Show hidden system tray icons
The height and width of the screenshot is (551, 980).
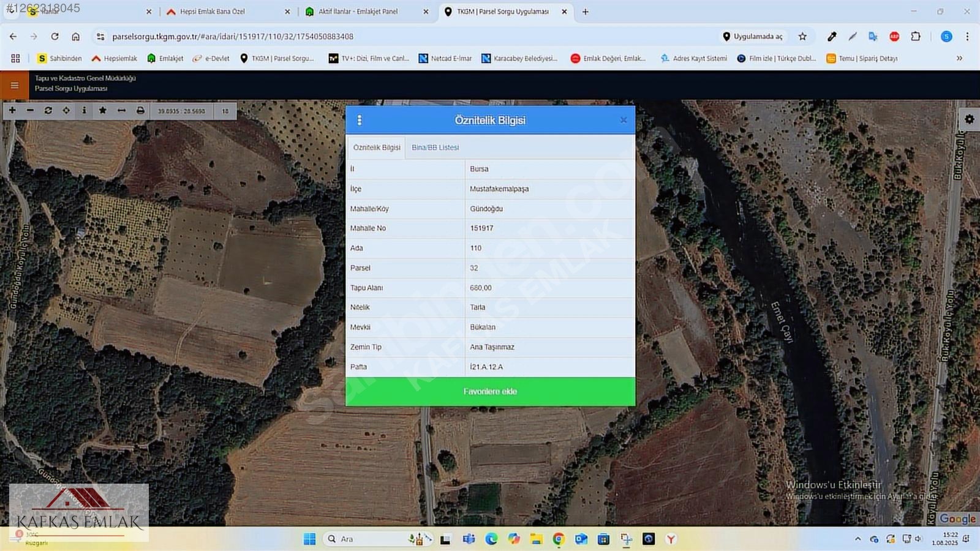858,539
